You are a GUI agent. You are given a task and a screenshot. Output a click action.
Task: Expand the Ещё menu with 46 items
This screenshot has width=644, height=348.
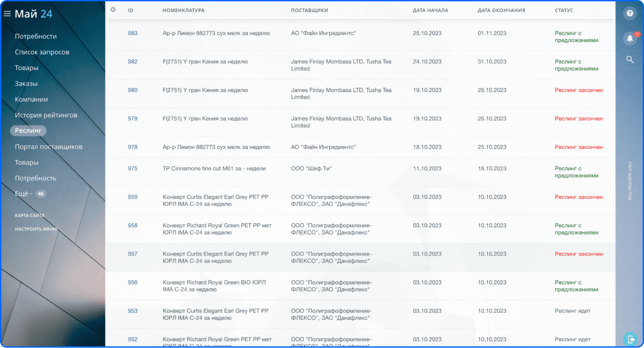[x=30, y=193]
